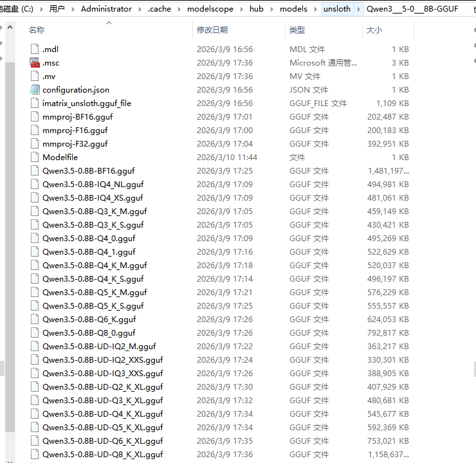The image size is (476, 463).
Task: Click the 2026/3/10 11:44 date of Modelfile
Action: 227,157
